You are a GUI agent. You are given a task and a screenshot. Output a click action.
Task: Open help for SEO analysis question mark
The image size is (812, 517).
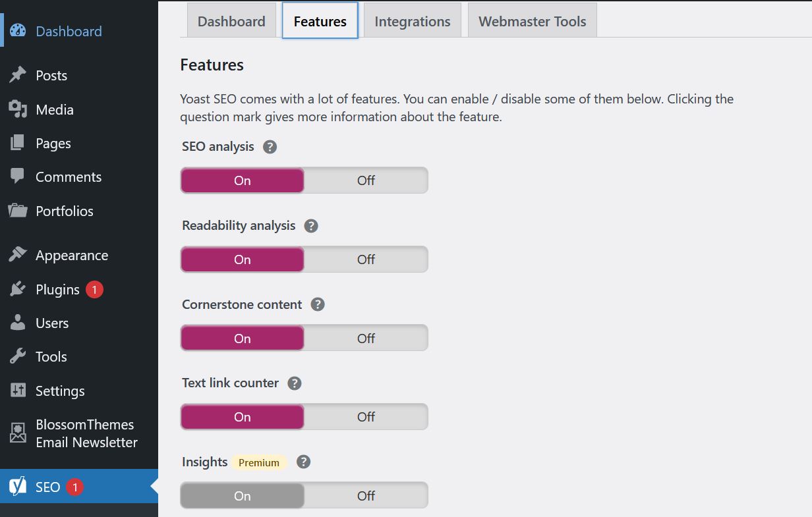pos(270,147)
